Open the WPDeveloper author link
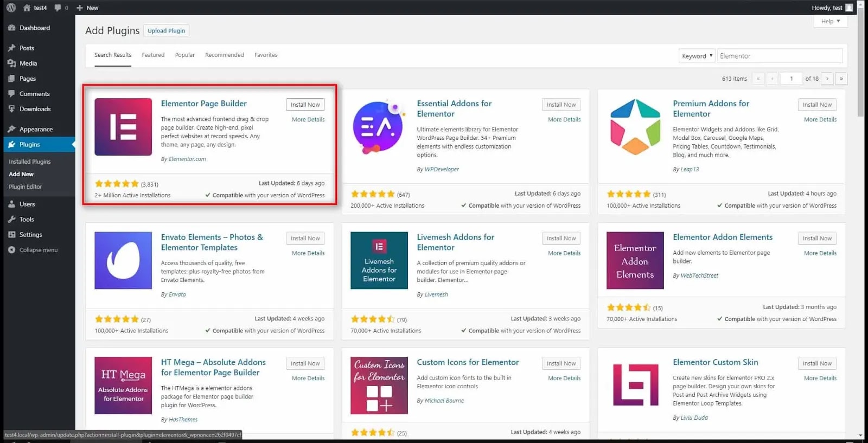 442,169
